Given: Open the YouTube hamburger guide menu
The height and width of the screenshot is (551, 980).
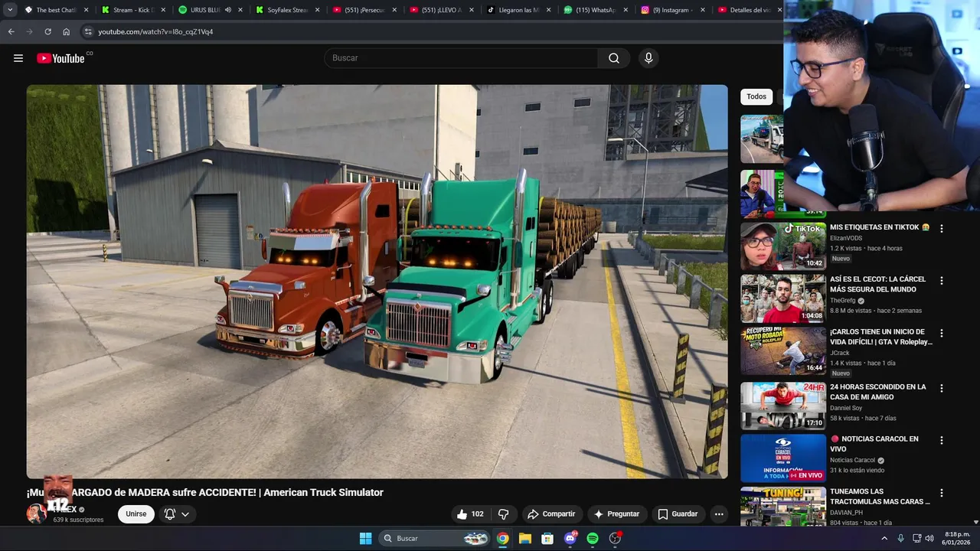Looking at the screenshot, I should 18,58.
